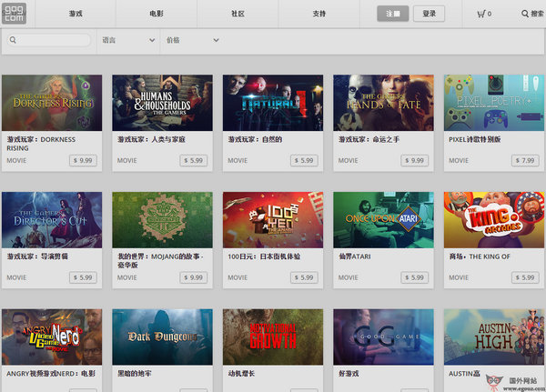The height and width of the screenshot is (392, 546).
Task: Click title PIXEL诗歌特别版
Action: pos(475,139)
